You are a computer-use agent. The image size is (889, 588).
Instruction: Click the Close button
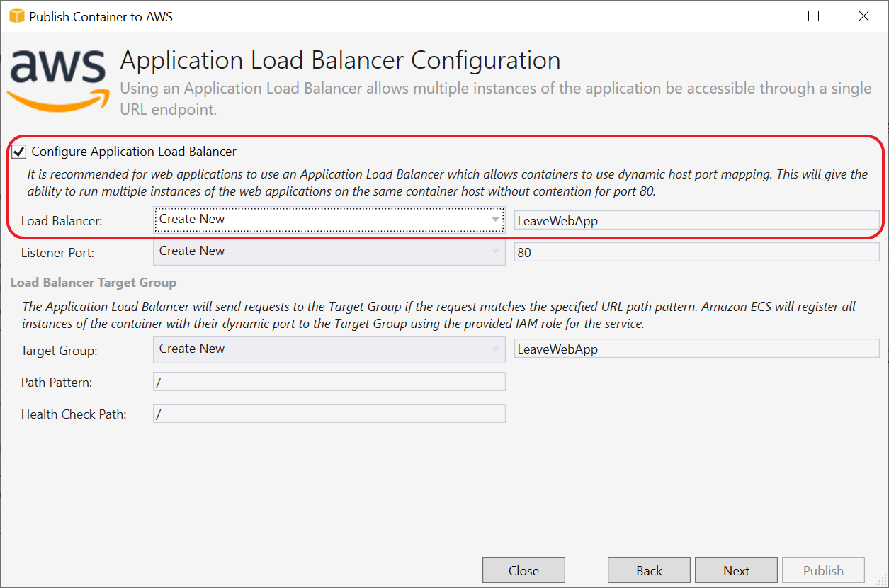[523, 570]
